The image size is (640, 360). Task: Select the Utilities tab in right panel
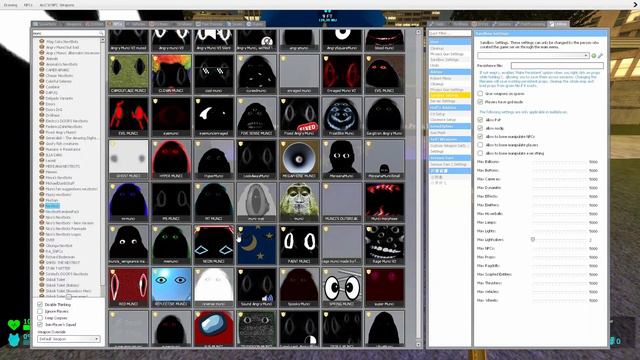558,24
